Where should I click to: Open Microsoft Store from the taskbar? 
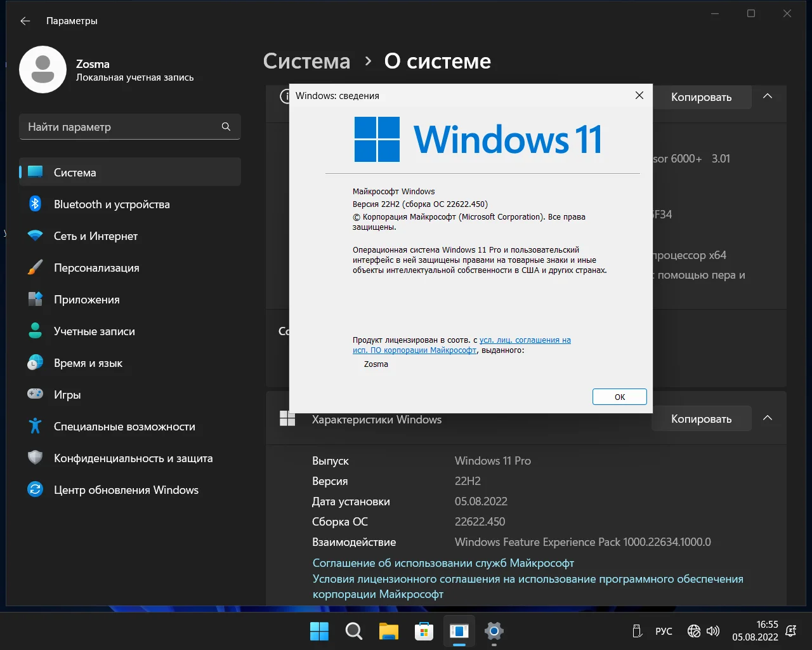tap(424, 631)
